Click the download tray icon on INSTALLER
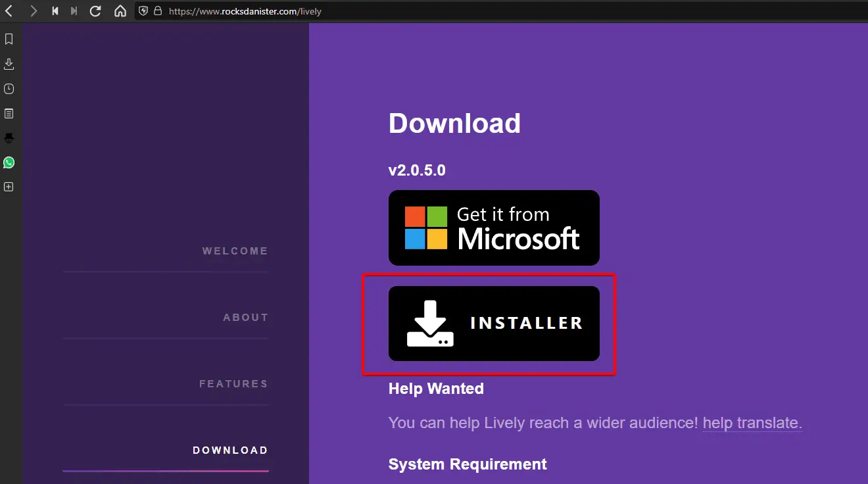Screen dimensions: 868x484 (430, 324)
